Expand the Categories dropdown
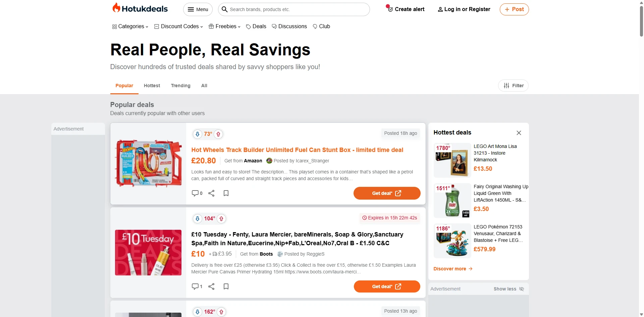The width and height of the screenshot is (644, 317). [130, 27]
